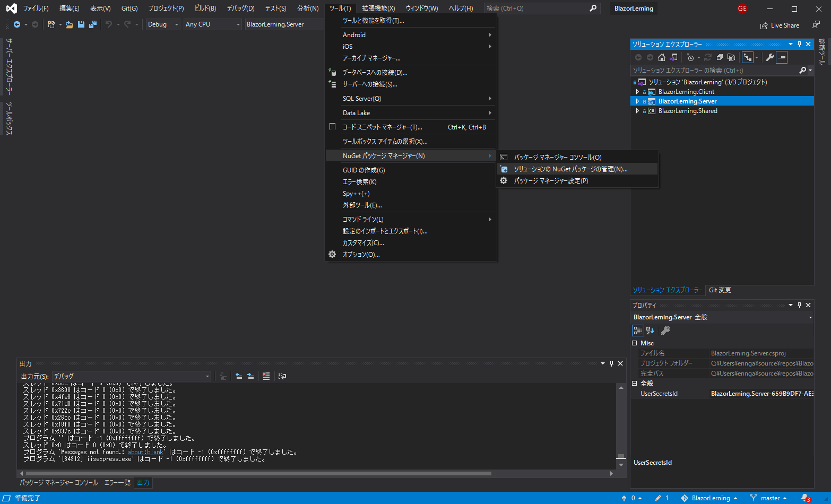This screenshot has height=504, width=831.
Task: Click the Live Share button
Action: (x=780, y=25)
